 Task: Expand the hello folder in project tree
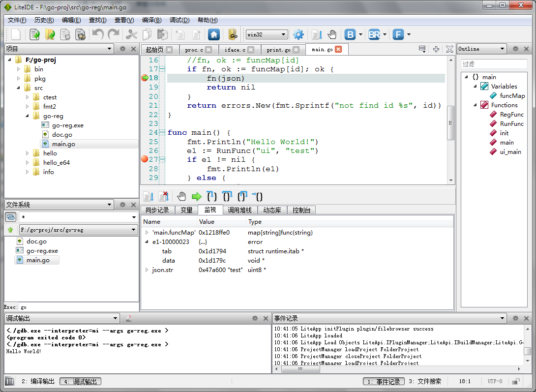pos(28,153)
